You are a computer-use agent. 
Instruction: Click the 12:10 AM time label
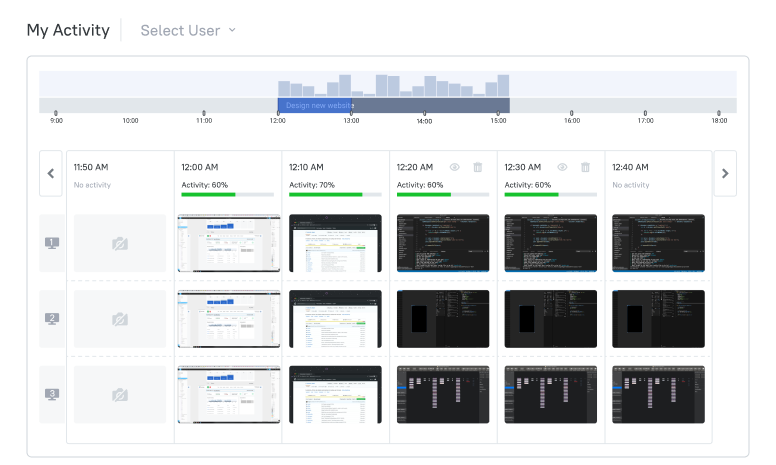click(x=306, y=167)
